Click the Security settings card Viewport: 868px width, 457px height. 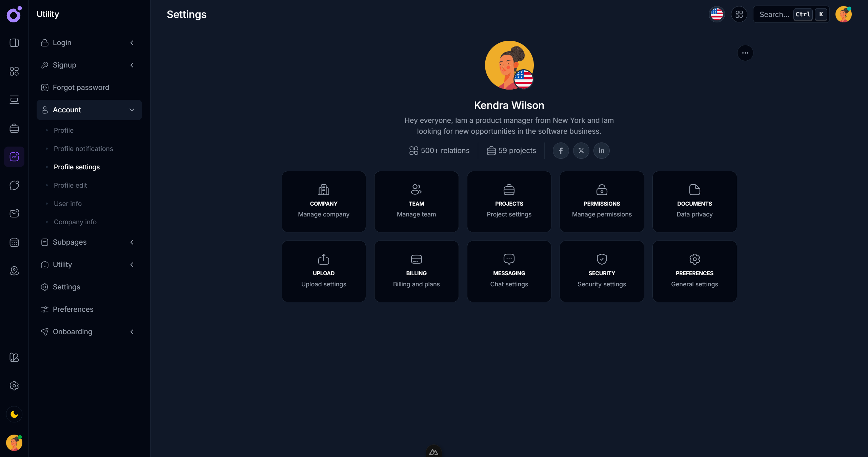tap(602, 271)
